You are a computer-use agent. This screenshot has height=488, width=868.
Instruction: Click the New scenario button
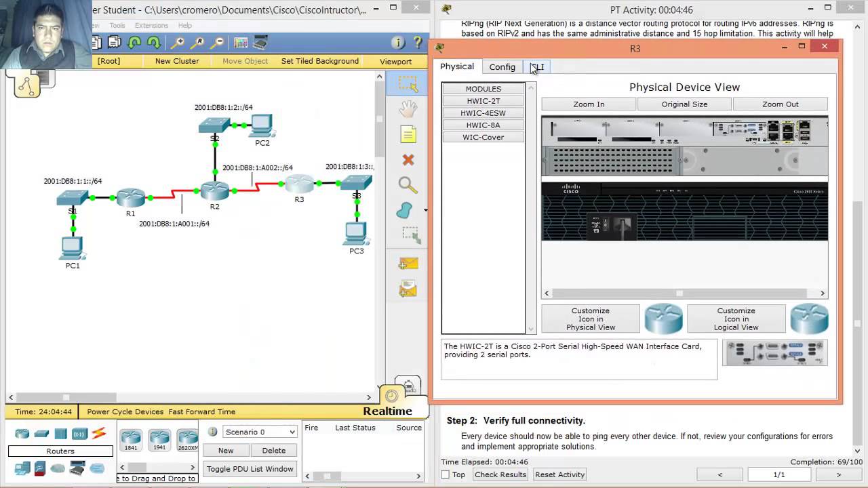pyautogui.click(x=226, y=451)
